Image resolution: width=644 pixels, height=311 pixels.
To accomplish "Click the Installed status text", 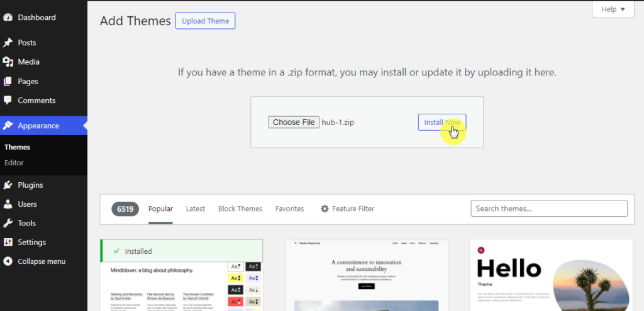I will (138, 251).
